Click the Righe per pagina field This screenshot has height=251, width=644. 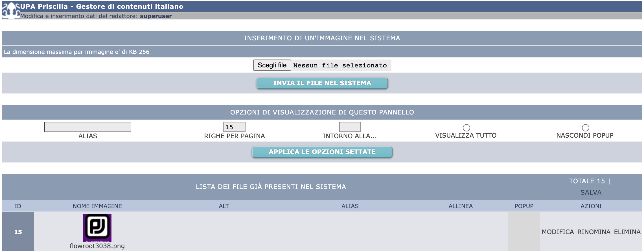point(234,127)
